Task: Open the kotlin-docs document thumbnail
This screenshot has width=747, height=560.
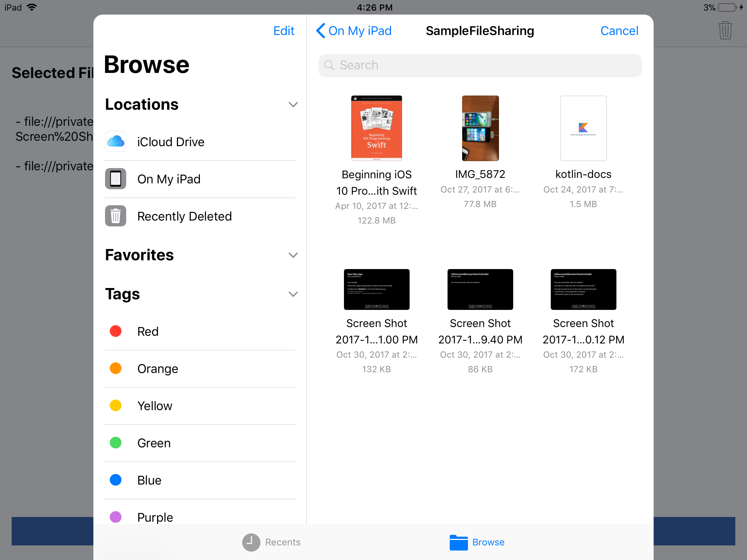Action: point(583,128)
